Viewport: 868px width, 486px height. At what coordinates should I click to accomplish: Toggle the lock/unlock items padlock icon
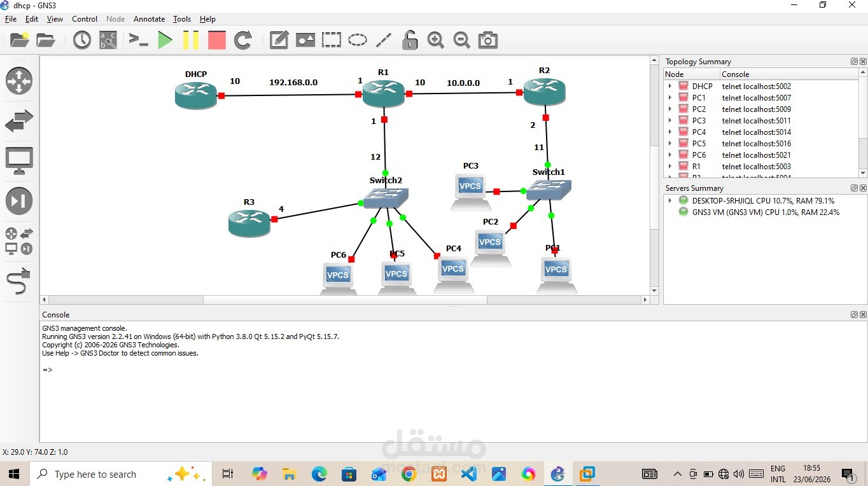pyautogui.click(x=410, y=40)
